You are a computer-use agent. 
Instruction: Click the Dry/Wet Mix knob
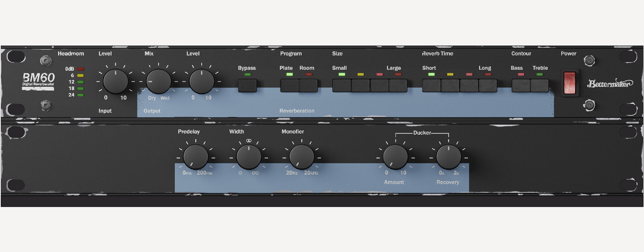pyautogui.click(x=158, y=81)
